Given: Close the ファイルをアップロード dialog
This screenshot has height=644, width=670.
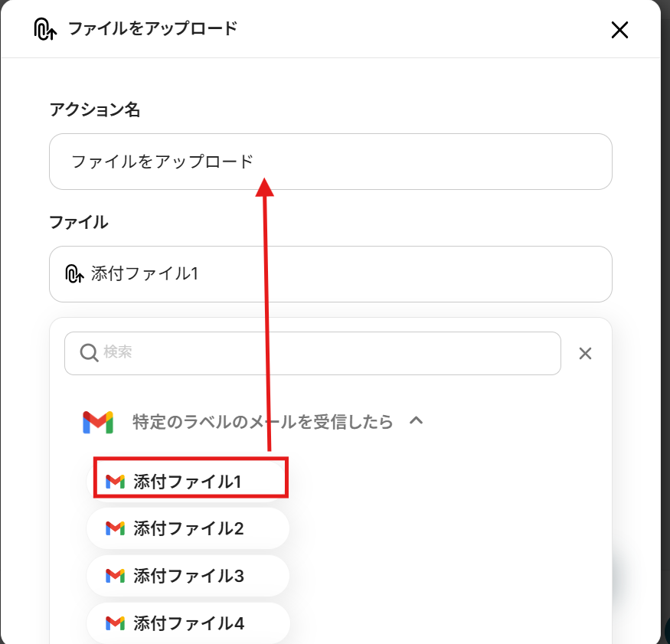Looking at the screenshot, I should point(619,30).
